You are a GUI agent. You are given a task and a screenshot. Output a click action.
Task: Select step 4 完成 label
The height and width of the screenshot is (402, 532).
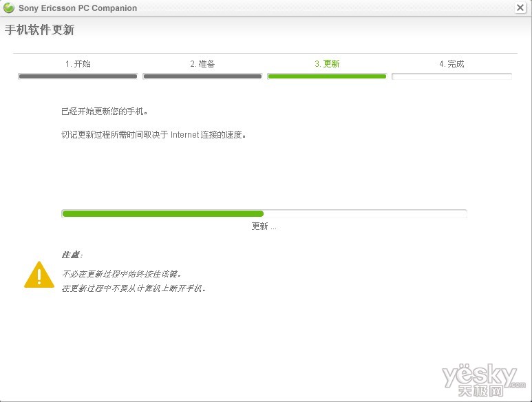pos(451,64)
